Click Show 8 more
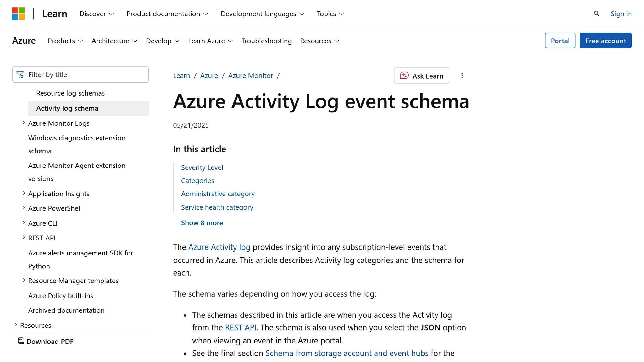 202,223
